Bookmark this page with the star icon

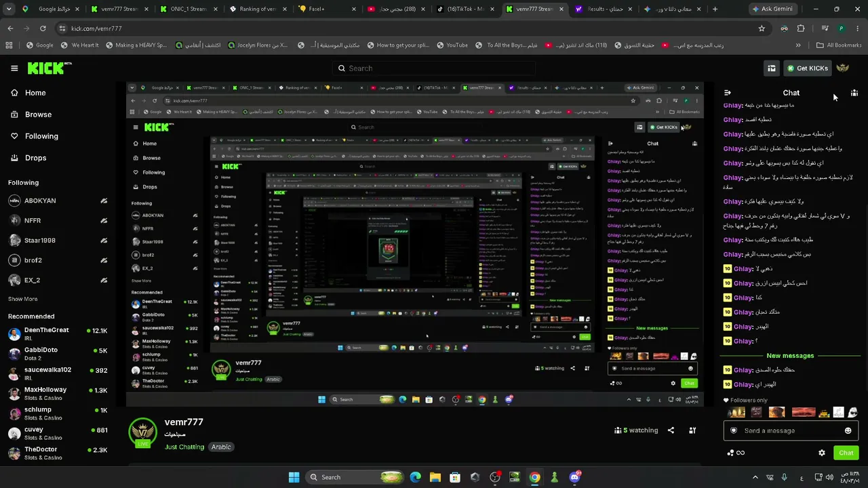[762, 28]
